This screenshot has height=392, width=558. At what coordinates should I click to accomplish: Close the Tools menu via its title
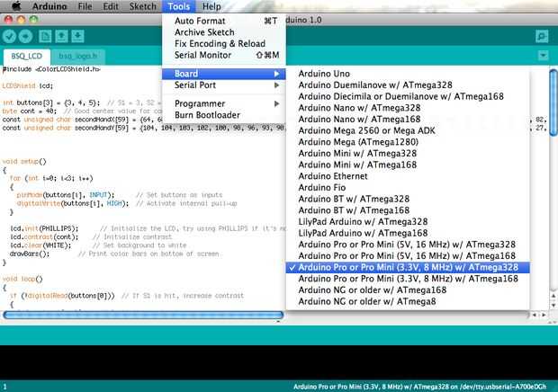[178, 6]
